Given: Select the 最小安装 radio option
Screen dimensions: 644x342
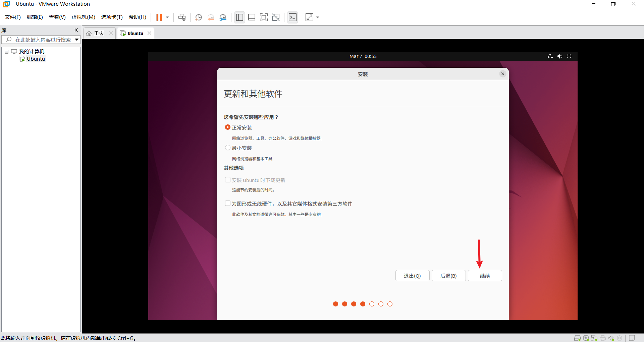Looking at the screenshot, I should (x=228, y=148).
